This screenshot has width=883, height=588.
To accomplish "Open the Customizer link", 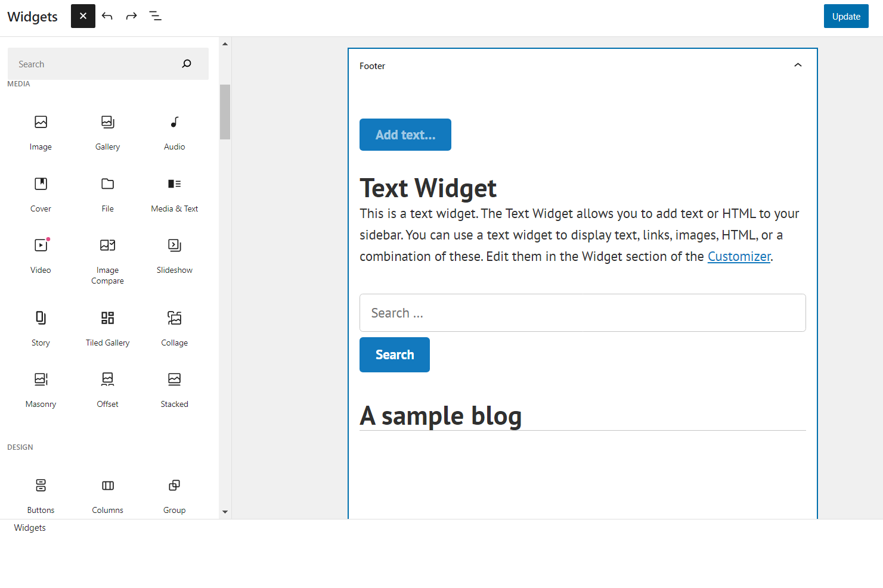I will [739, 256].
